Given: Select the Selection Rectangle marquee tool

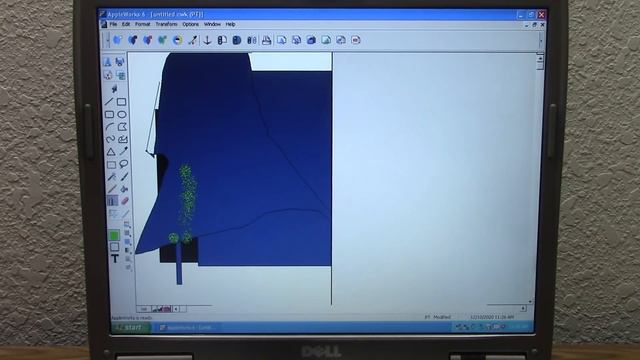Looking at the screenshot, I should point(111,164).
